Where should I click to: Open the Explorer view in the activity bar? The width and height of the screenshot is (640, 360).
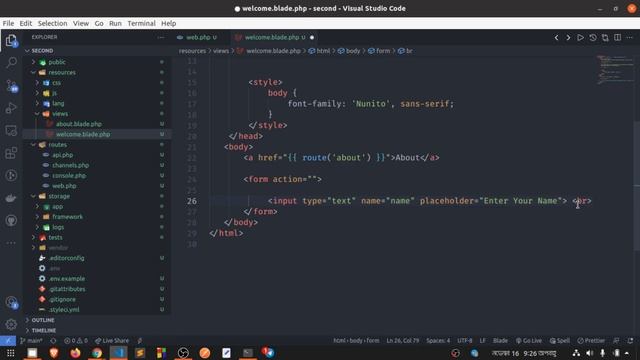(x=11, y=40)
